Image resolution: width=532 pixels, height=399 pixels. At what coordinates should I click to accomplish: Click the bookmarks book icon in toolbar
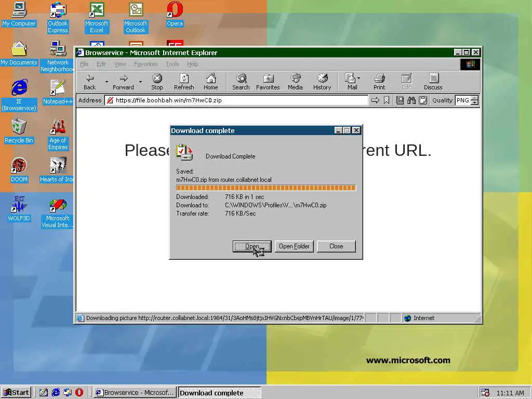coord(400,100)
